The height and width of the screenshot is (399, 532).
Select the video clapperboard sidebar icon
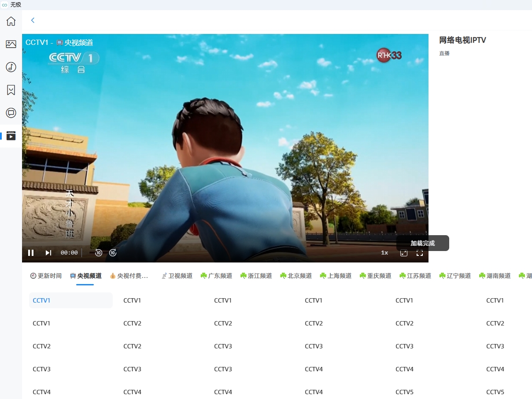pos(11,136)
